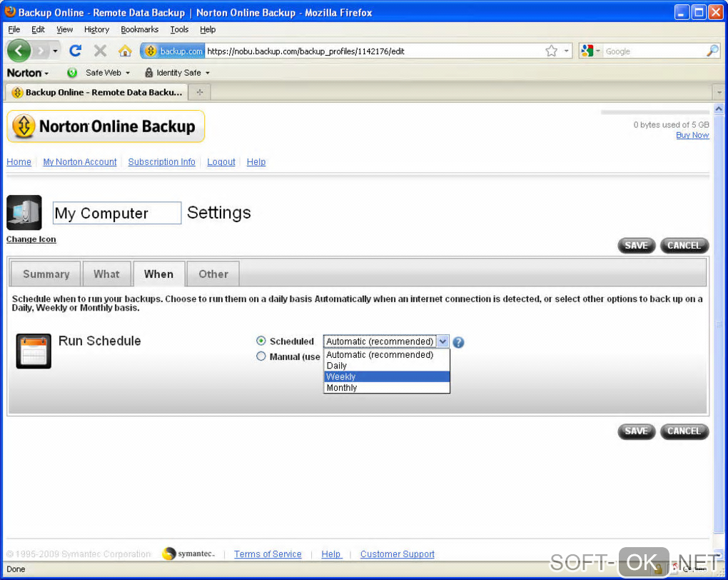Go to Firefox home page icon
The height and width of the screenshot is (580, 728).
point(125,51)
